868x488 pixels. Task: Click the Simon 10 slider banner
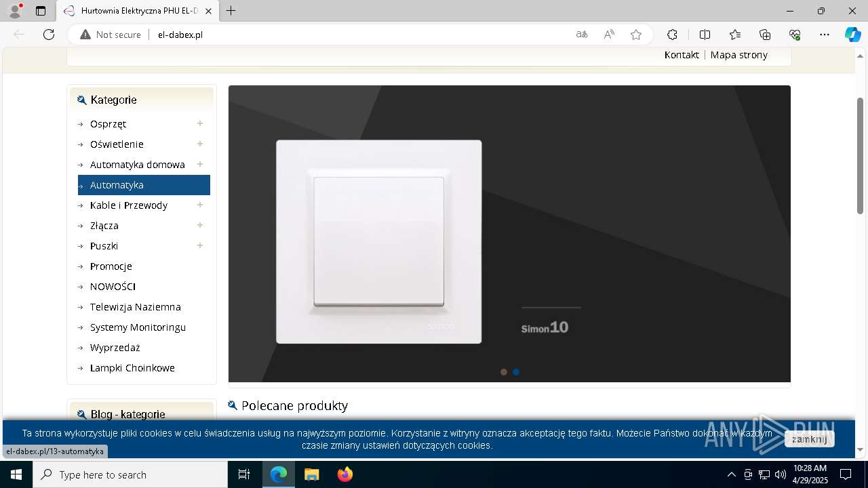coord(509,233)
